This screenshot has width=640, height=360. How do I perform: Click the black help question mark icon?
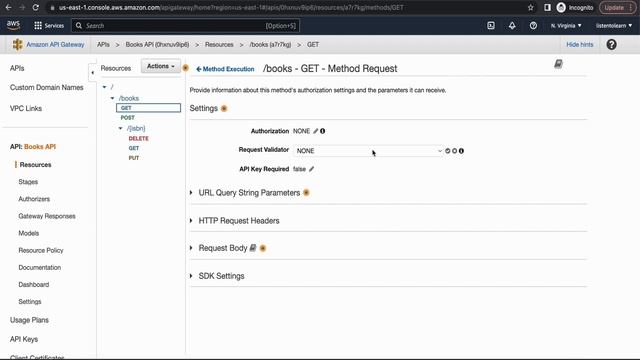[611, 44]
